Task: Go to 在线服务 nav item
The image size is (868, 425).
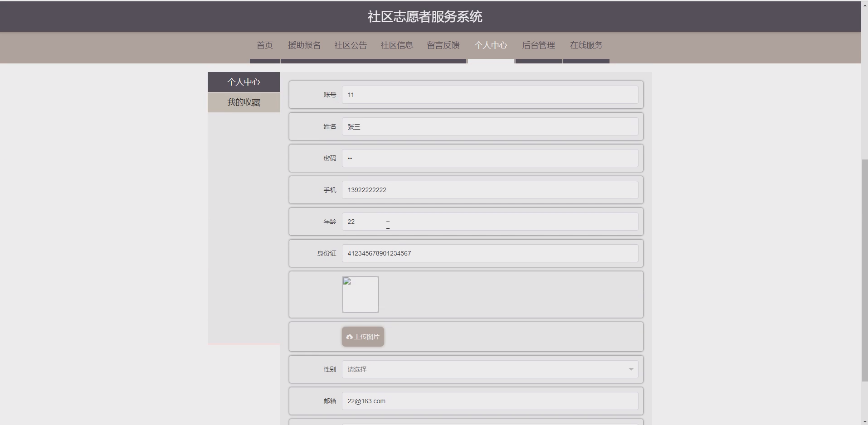Action: pyautogui.click(x=586, y=45)
